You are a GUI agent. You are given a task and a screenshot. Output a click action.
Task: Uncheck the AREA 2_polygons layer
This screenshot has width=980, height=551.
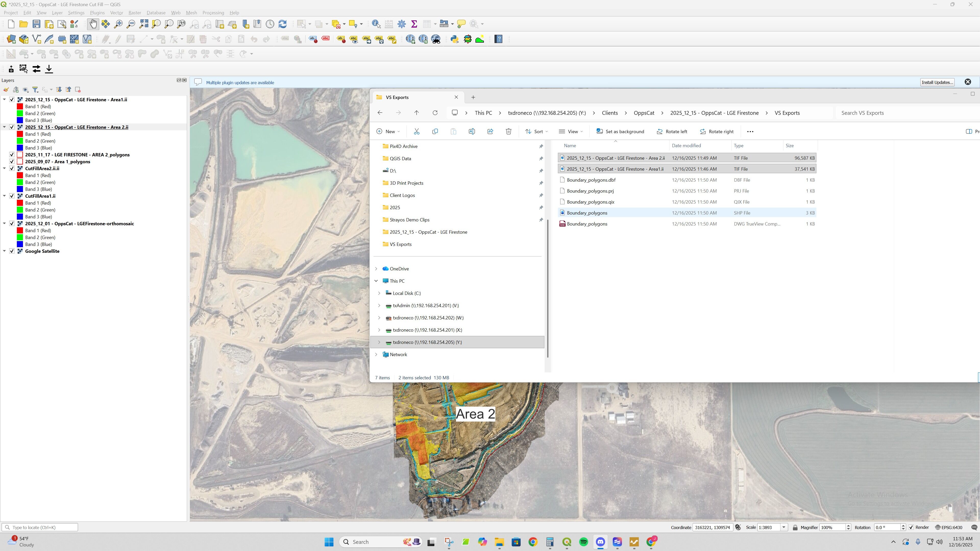12,155
